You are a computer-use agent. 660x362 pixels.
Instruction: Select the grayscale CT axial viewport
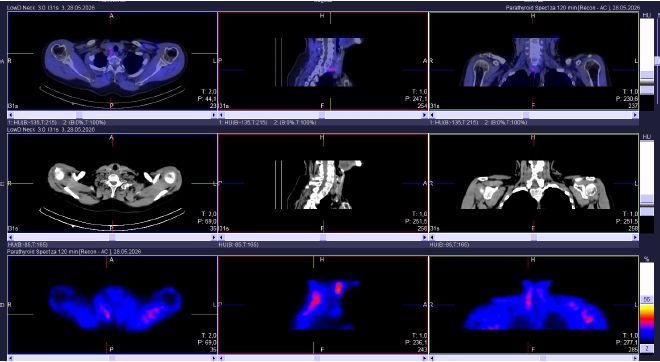pyautogui.click(x=112, y=183)
